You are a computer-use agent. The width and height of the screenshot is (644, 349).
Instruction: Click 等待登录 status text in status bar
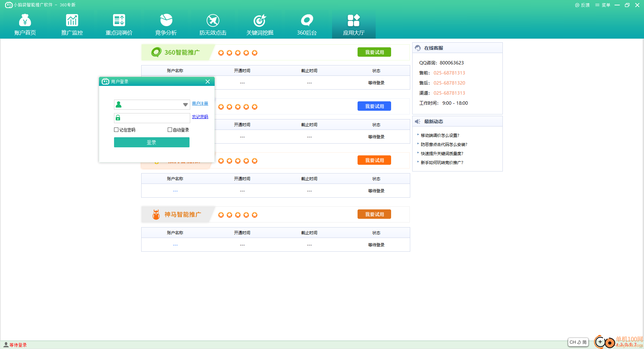pos(18,345)
